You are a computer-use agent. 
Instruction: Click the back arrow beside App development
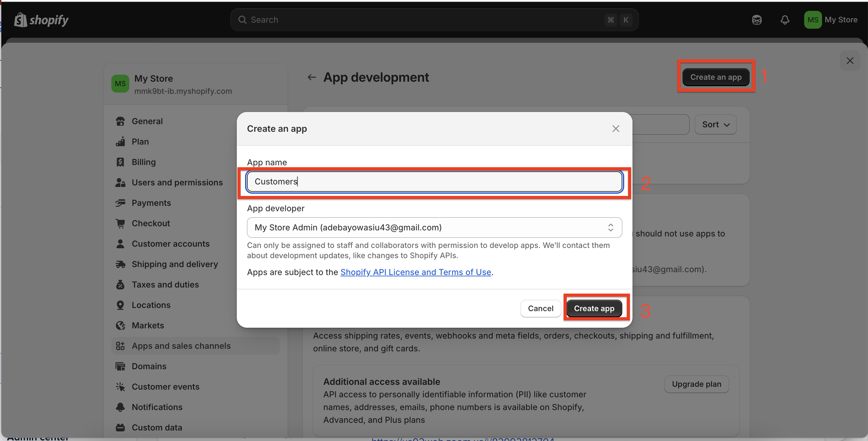click(x=312, y=78)
